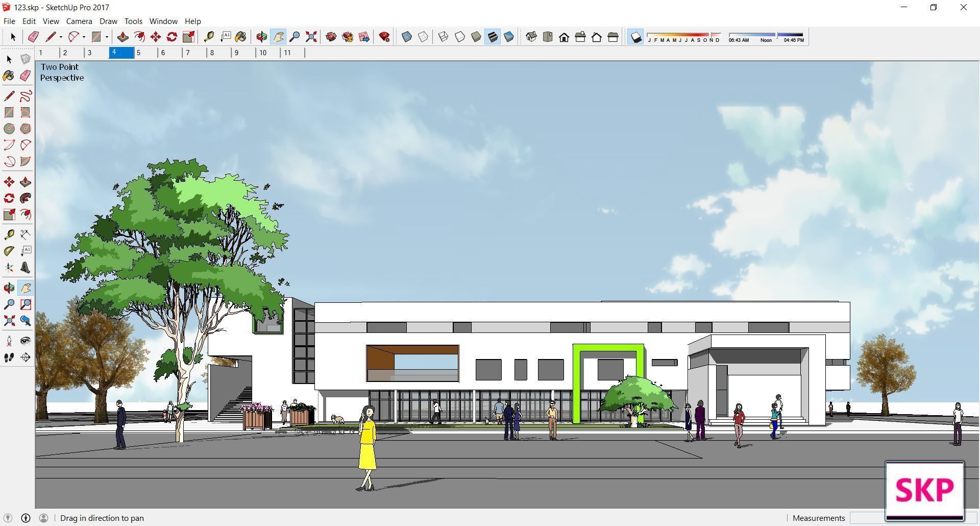The image size is (980, 526).
Task: Select the Make Component tool in side toolbar
Action: [x=26, y=59]
